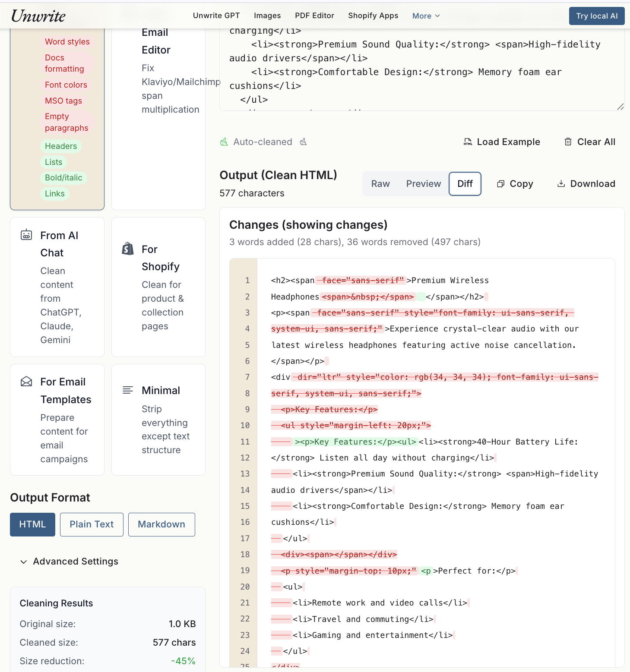This screenshot has width=630, height=672.
Task: Click the textarea resize handle
Action: pyautogui.click(x=620, y=107)
